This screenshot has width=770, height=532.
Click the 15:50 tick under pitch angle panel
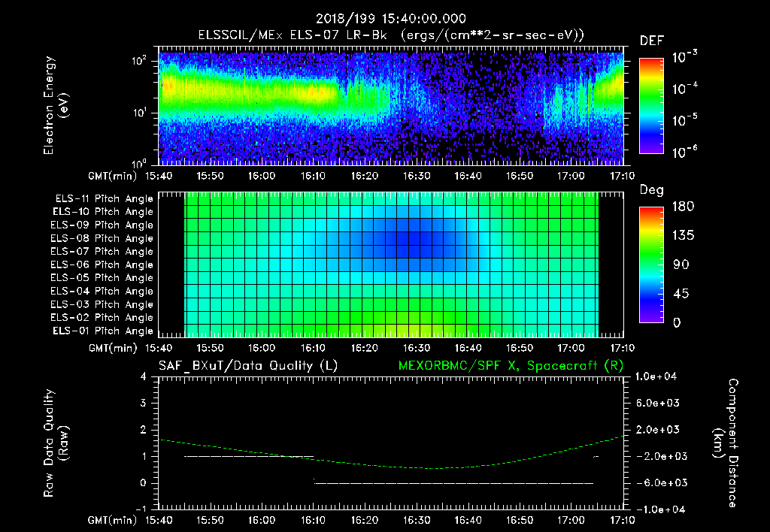point(210,348)
